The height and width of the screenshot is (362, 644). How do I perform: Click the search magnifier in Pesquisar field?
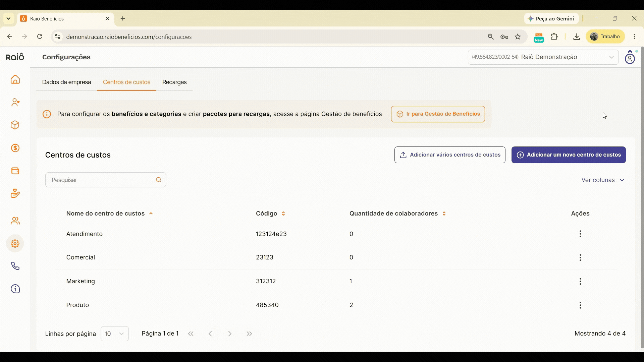[159, 180]
